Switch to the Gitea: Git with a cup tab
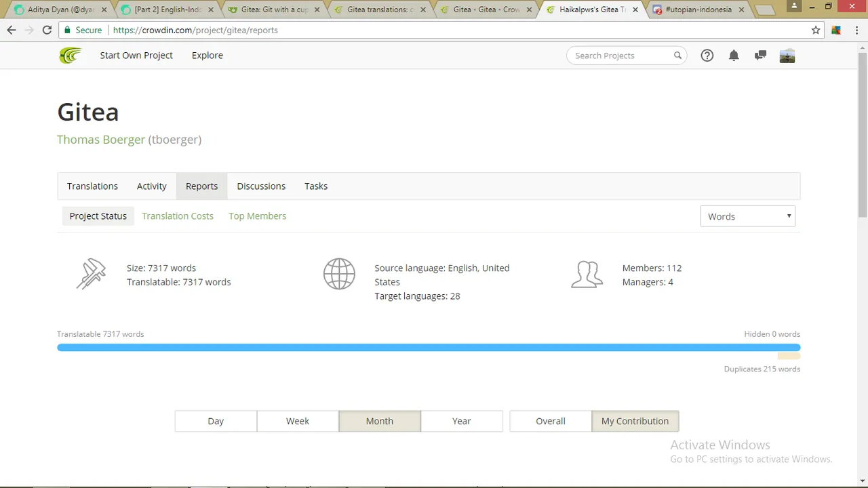 click(275, 10)
